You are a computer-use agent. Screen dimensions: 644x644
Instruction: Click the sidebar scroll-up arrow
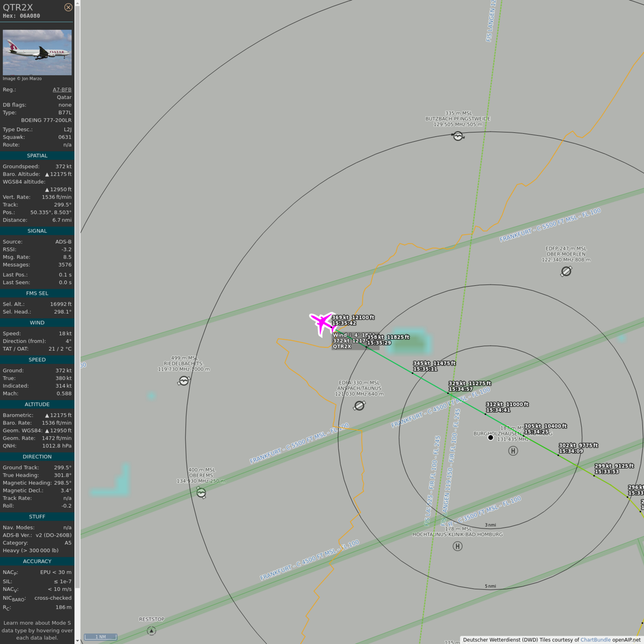pyautogui.click(x=77, y=3)
